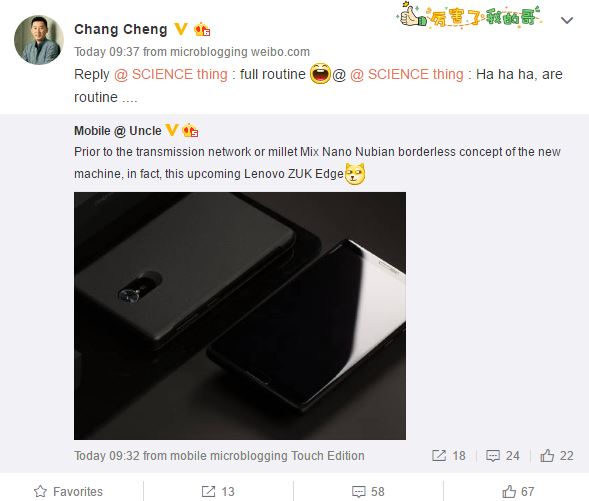Click Chang Cheng's profile avatar

[39, 40]
